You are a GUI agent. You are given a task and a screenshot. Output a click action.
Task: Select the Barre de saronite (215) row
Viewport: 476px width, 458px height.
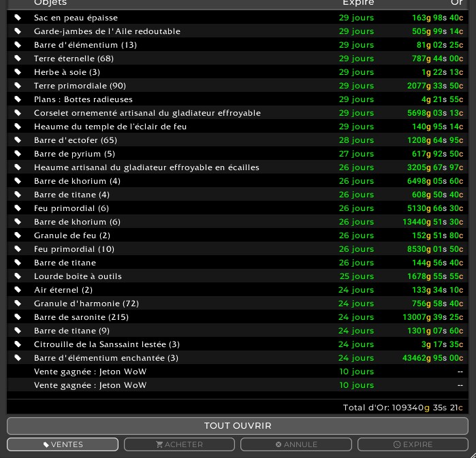click(238, 317)
